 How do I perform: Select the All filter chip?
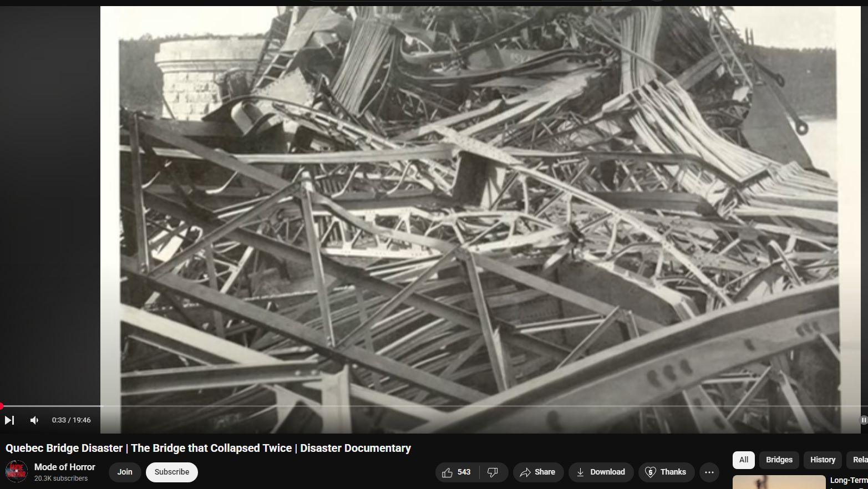[x=743, y=460]
